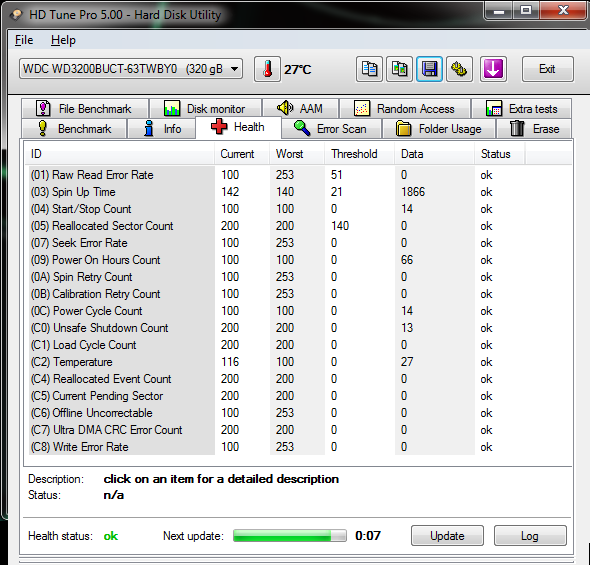This screenshot has height=565, width=590.
Task: Copy screenshot to clipboard icon
Action: [x=399, y=69]
